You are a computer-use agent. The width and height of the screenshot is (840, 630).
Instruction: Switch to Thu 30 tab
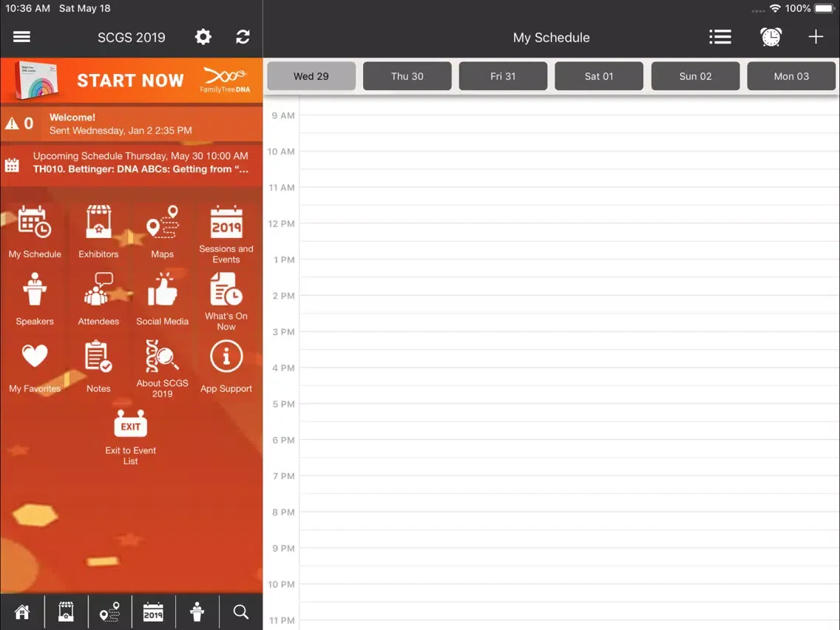(407, 76)
